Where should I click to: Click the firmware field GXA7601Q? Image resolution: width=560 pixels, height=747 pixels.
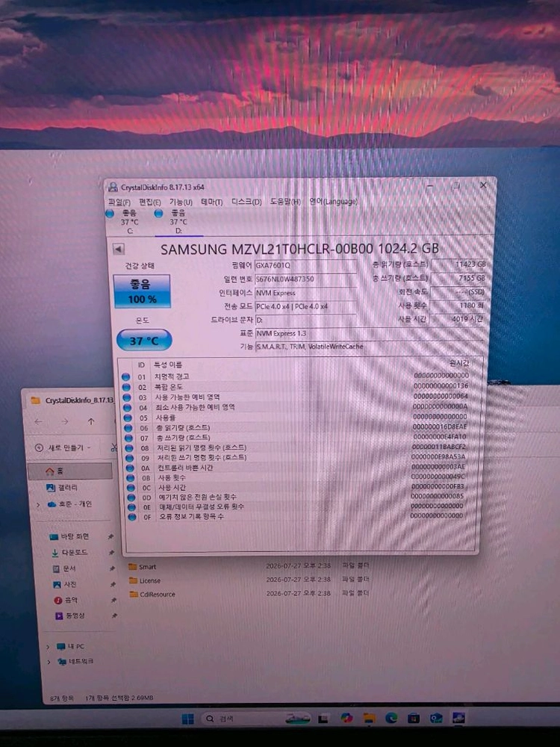coord(305,265)
